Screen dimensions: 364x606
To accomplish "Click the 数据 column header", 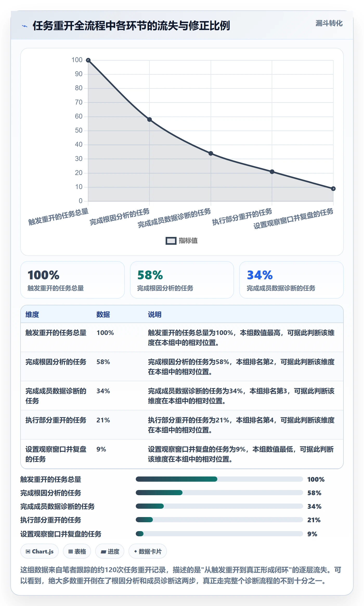I will [x=103, y=314].
